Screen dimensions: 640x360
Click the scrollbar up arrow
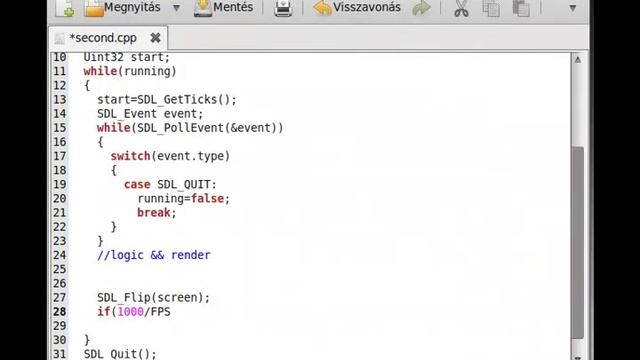[x=578, y=60]
